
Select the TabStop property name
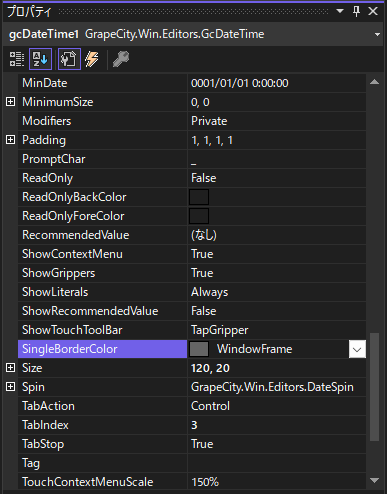pyautogui.click(x=43, y=444)
